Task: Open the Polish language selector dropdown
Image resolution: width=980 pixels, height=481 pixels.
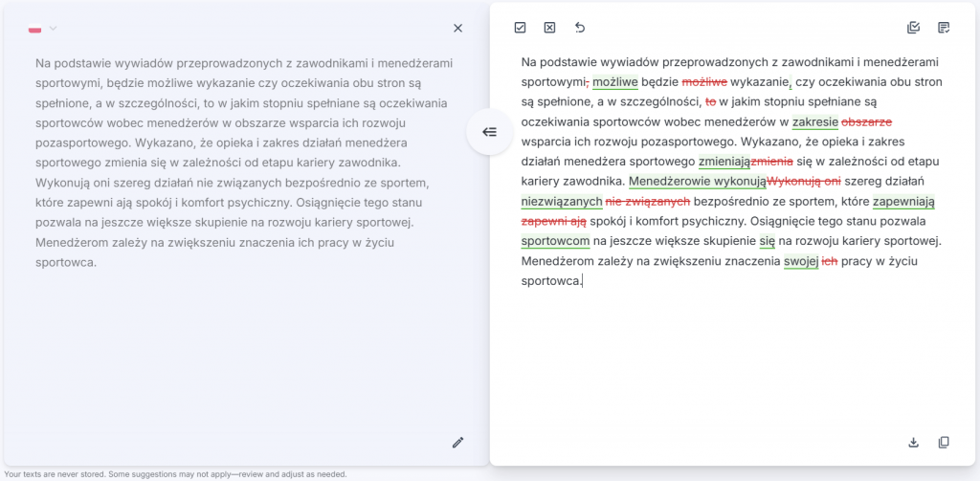Action: pyautogui.click(x=53, y=29)
